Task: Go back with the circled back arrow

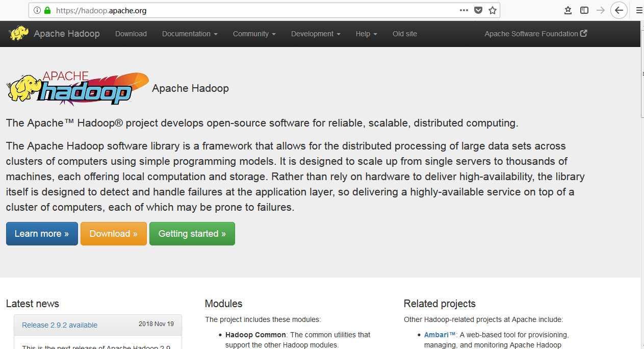Action: (x=619, y=10)
